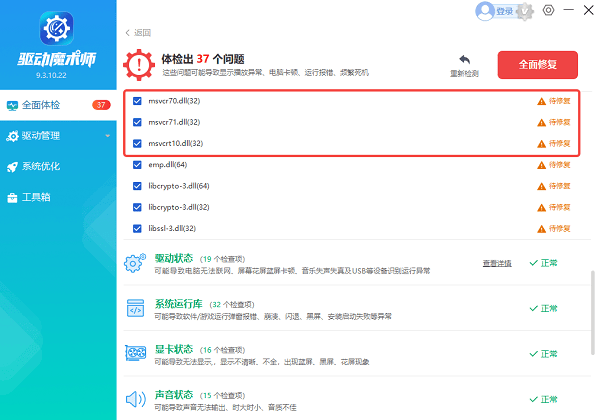Uncheck the msvcr71.dll(32) checkbox
Viewport: 600px width, 420px height.
pyautogui.click(x=137, y=122)
